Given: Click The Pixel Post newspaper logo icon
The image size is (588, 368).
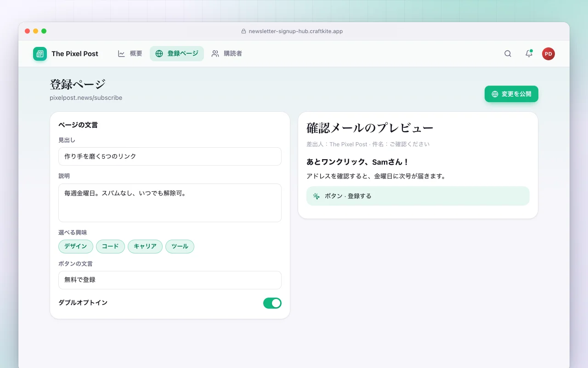Looking at the screenshot, I should pos(40,54).
